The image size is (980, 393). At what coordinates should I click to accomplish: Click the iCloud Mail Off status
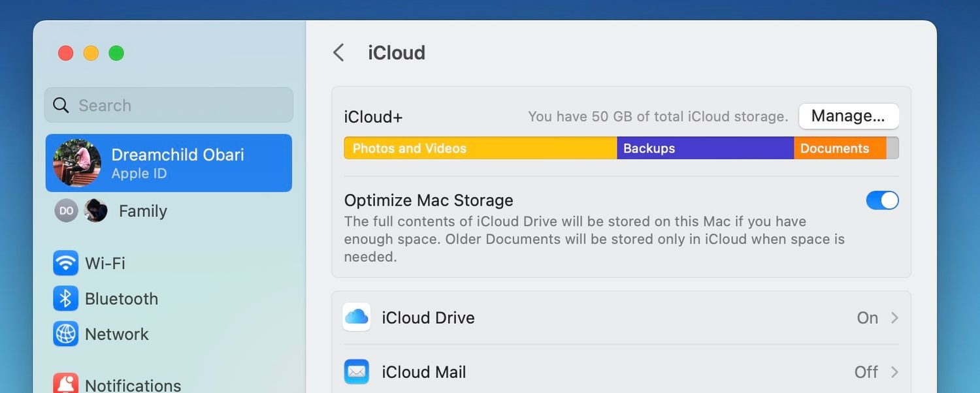click(866, 372)
